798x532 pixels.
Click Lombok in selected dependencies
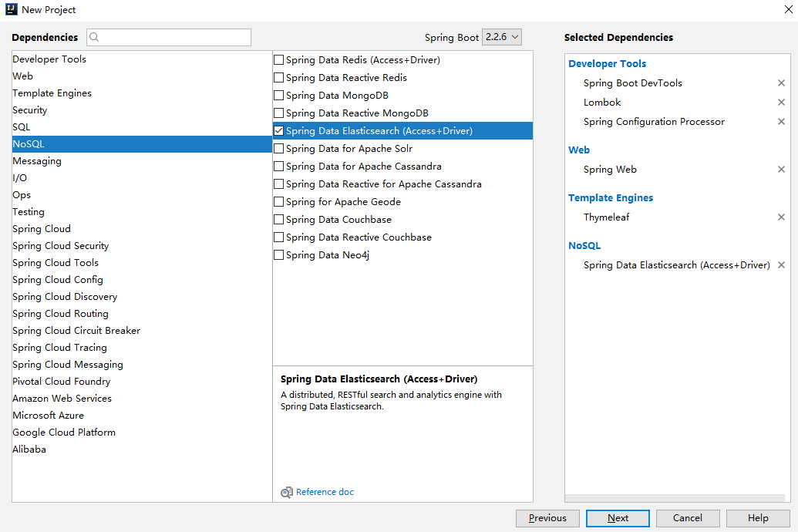[602, 103]
